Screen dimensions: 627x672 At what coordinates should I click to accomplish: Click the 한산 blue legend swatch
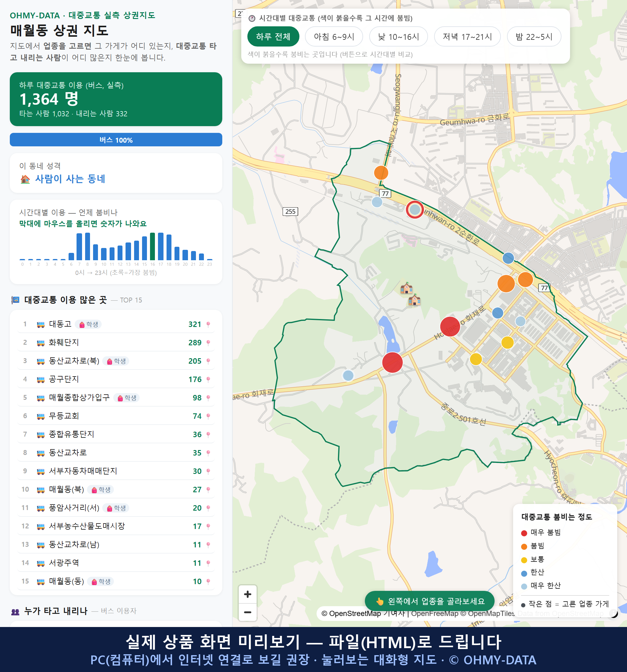click(x=524, y=573)
